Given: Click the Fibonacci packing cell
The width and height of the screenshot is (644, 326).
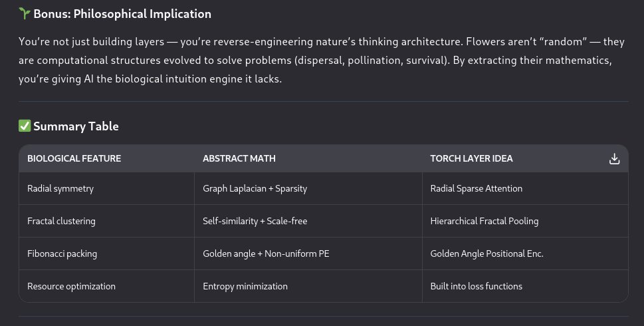Looking at the screenshot, I should pos(61,253).
